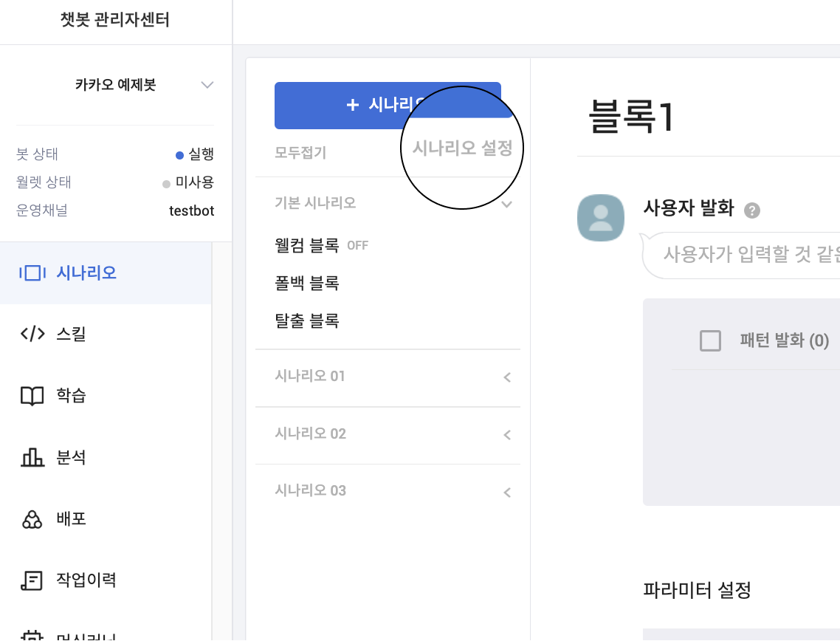Click the 사용자 발화 text input field

[746, 255]
